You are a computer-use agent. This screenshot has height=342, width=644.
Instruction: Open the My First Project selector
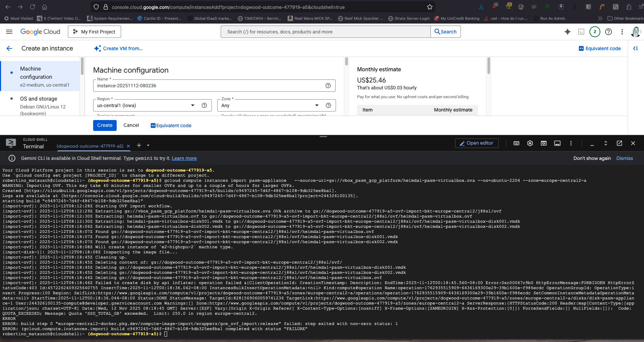[94, 32]
